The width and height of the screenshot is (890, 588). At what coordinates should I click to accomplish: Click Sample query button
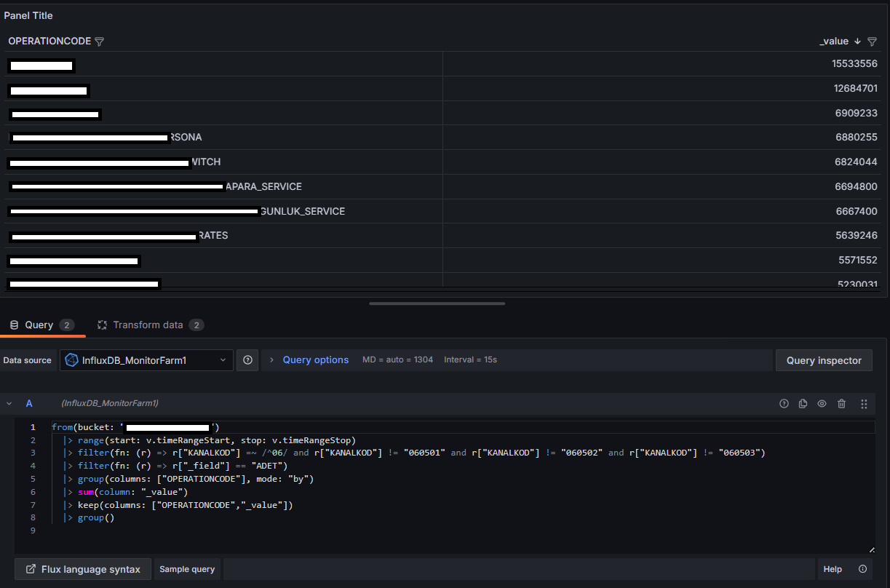click(x=187, y=569)
